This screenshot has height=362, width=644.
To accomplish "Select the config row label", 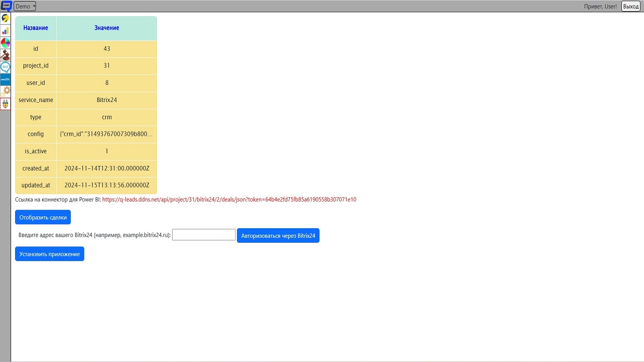I will click(36, 134).
